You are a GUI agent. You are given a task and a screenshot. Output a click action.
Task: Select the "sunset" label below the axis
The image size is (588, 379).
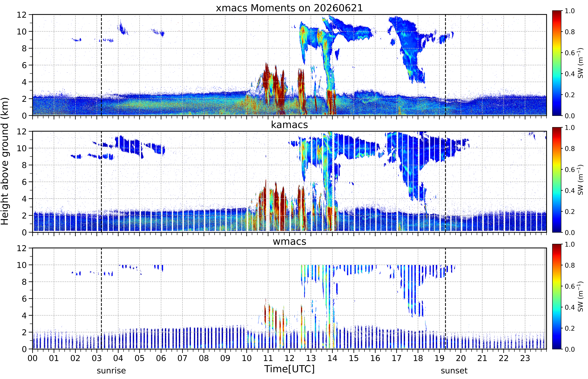(454, 371)
